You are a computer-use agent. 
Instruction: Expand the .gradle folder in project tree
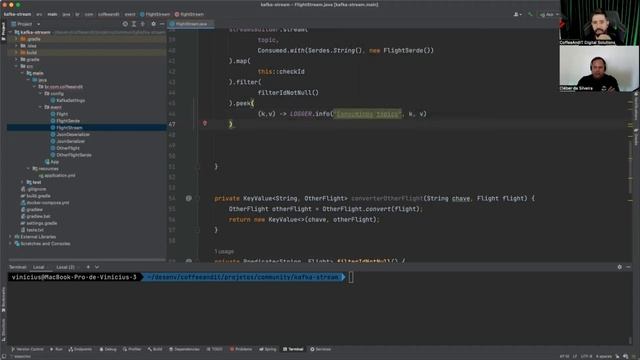click(x=16, y=39)
